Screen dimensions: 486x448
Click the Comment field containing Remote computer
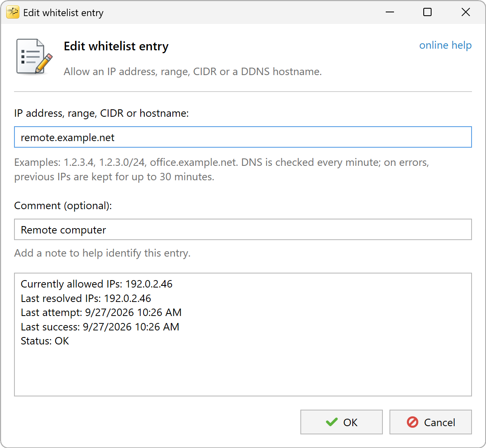(243, 229)
